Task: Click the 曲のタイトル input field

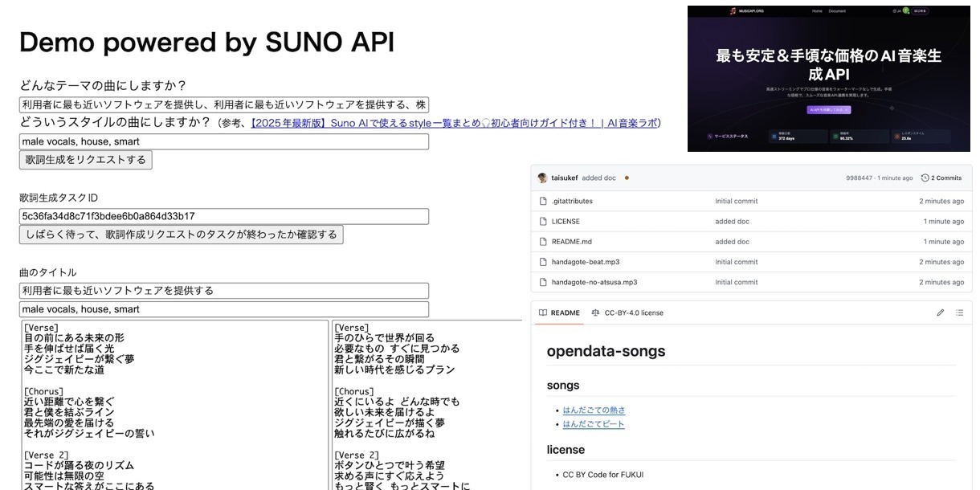Action: tap(224, 291)
